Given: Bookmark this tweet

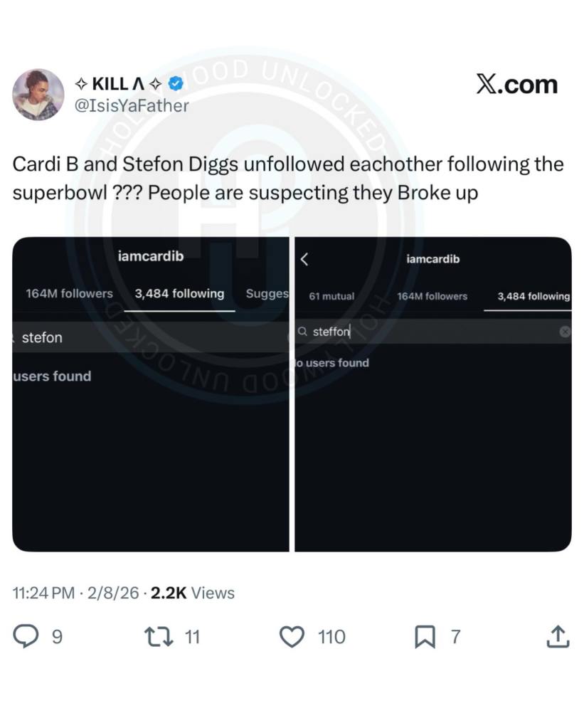Looking at the screenshot, I should (x=425, y=636).
